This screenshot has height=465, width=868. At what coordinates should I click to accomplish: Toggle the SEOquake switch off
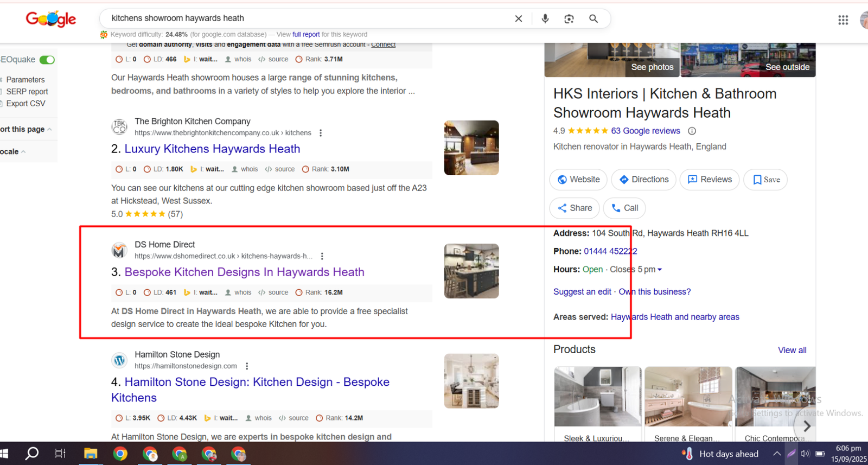coord(47,60)
